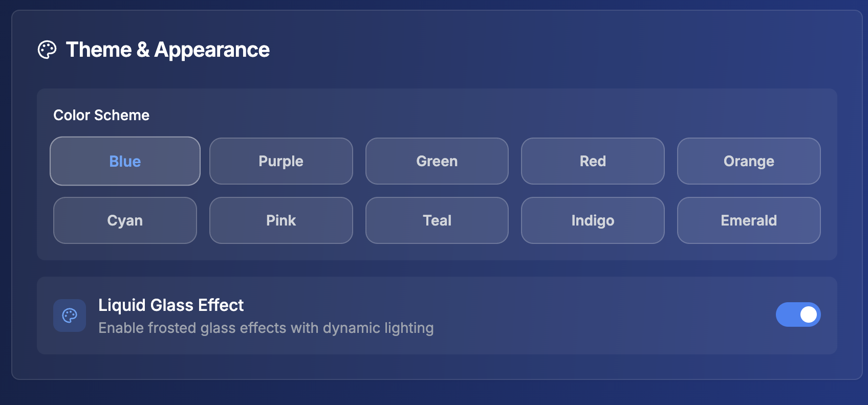The image size is (868, 405).
Task: Click the palette icon beside Theme & Appearance
Action: click(x=47, y=50)
